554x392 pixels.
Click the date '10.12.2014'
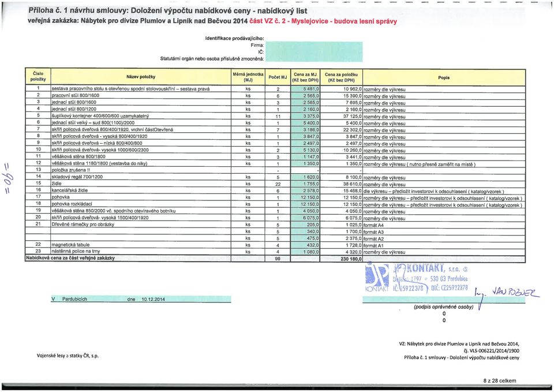153,299
